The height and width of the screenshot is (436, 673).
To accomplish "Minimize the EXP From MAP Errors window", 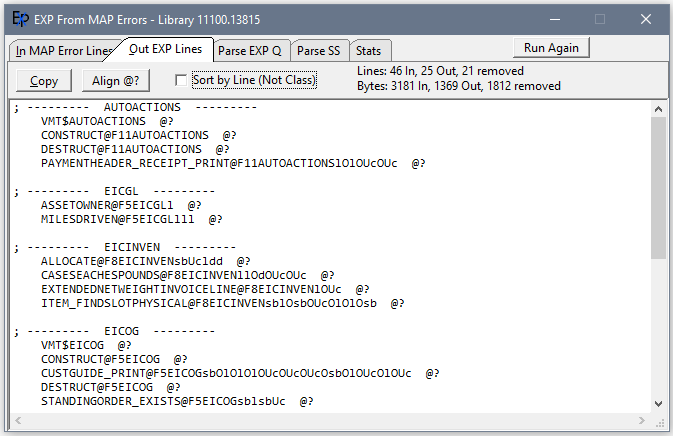I will pos(554,19).
